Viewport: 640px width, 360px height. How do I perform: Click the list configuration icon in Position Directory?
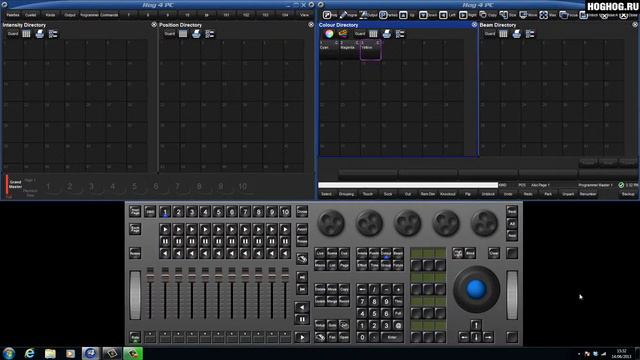click(x=210, y=34)
